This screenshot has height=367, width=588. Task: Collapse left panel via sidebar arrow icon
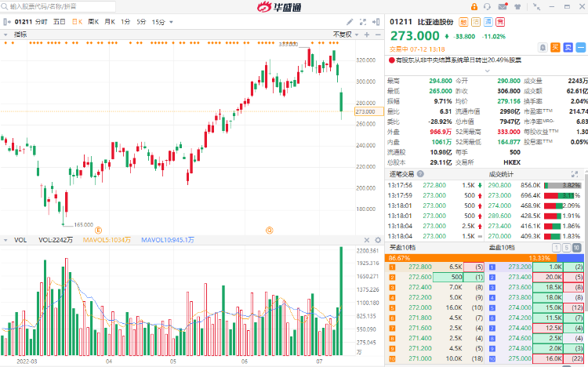pos(7,22)
